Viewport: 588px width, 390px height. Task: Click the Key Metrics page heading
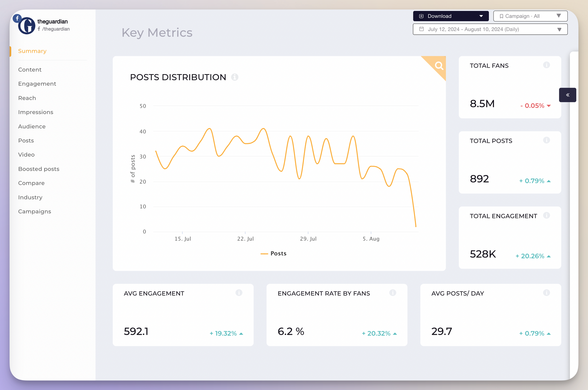click(x=157, y=33)
